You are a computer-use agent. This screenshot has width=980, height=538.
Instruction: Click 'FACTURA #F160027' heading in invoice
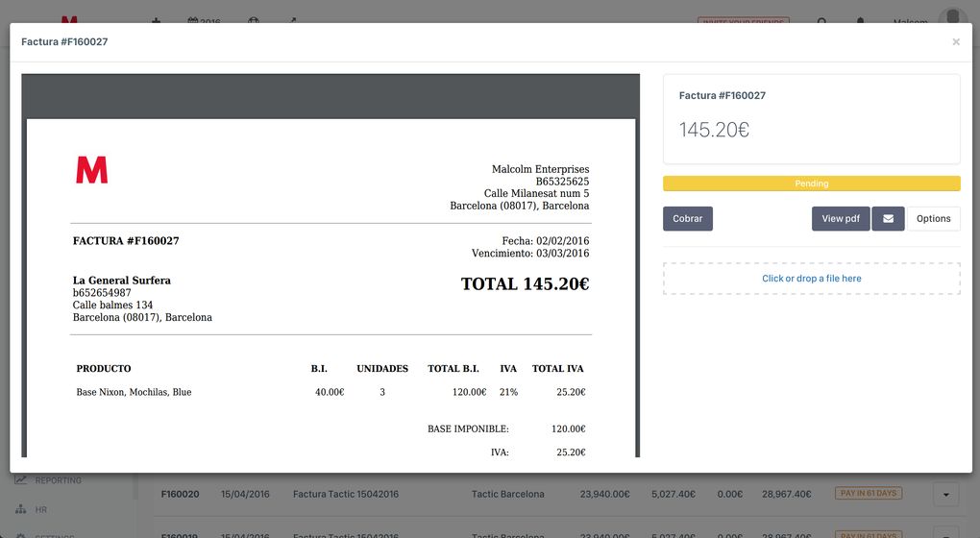pos(126,241)
